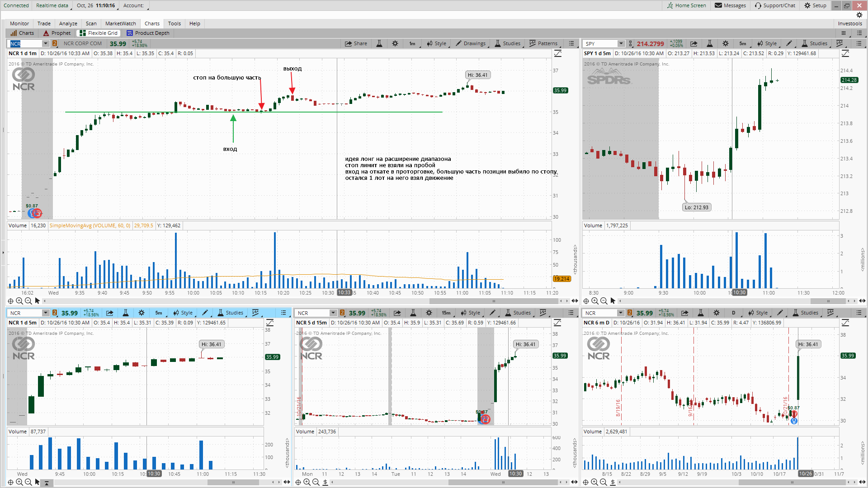
Task: Open the Help tab
Action: [195, 23]
